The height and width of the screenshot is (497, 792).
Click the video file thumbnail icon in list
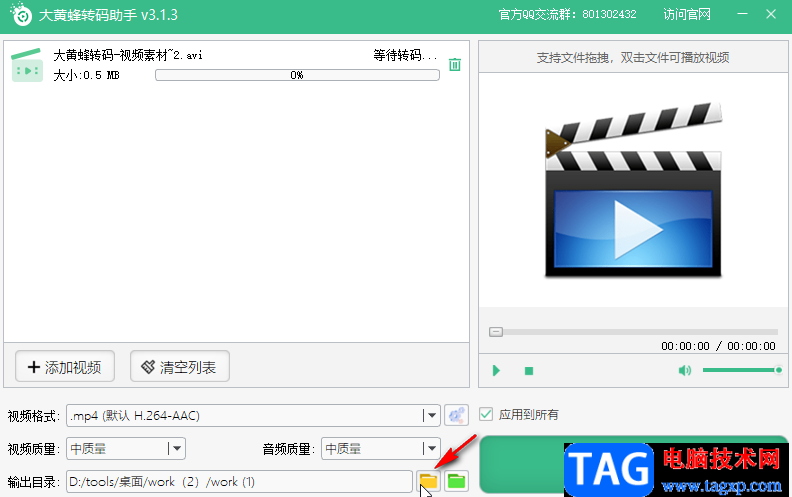27,65
